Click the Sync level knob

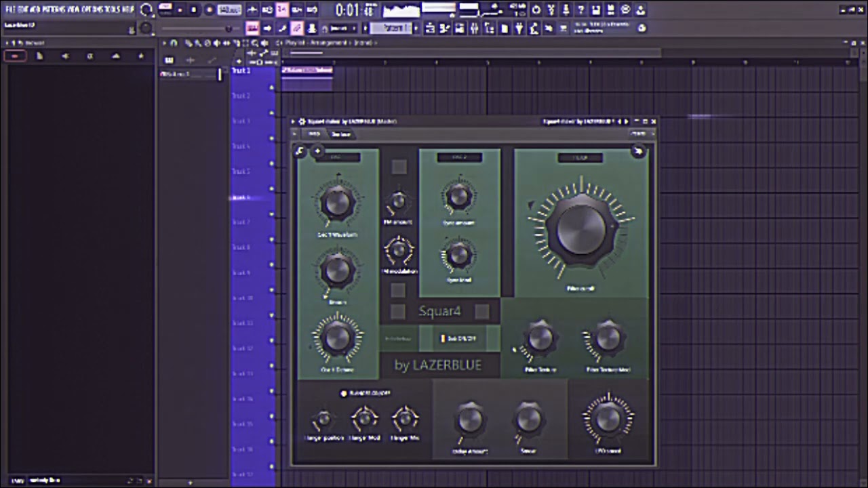click(x=459, y=254)
